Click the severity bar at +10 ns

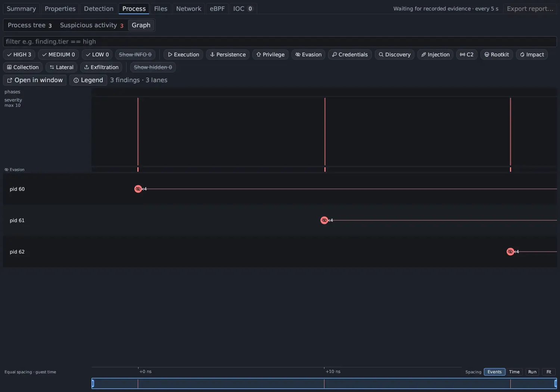tap(325, 131)
